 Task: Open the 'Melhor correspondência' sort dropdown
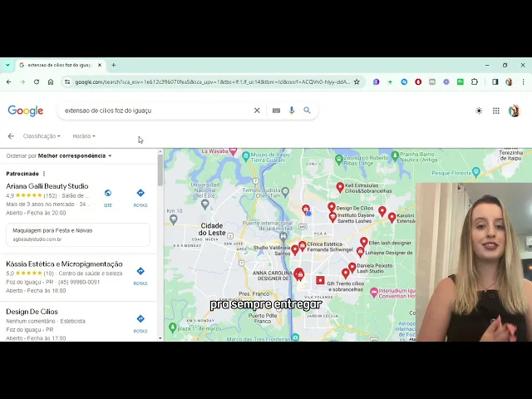pyautogui.click(x=75, y=155)
